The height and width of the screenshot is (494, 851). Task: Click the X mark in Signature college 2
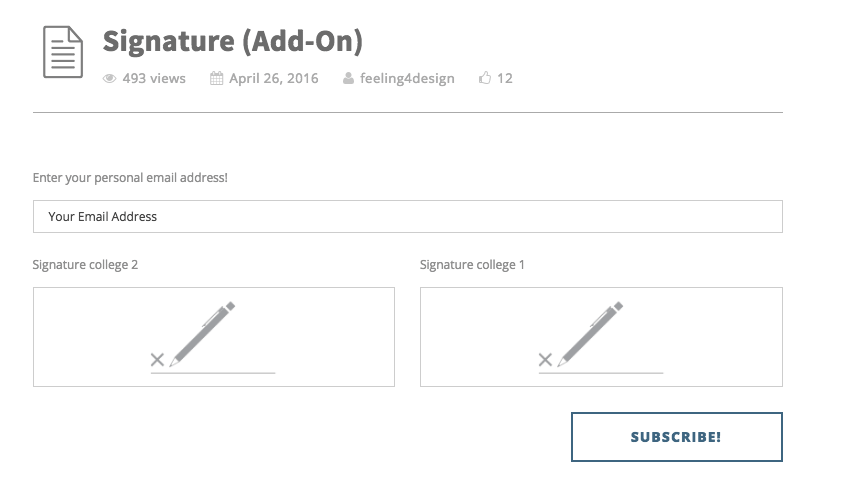coord(157,360)
